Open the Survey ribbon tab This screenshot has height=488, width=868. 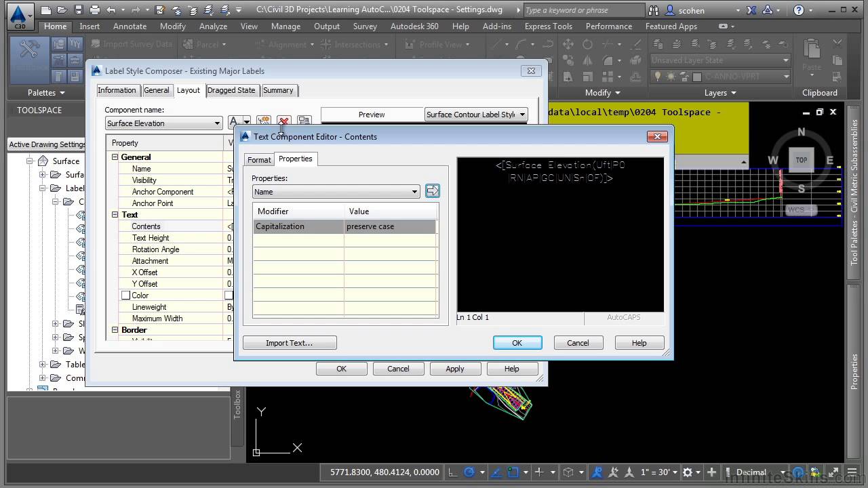click(x=365, y=26)
